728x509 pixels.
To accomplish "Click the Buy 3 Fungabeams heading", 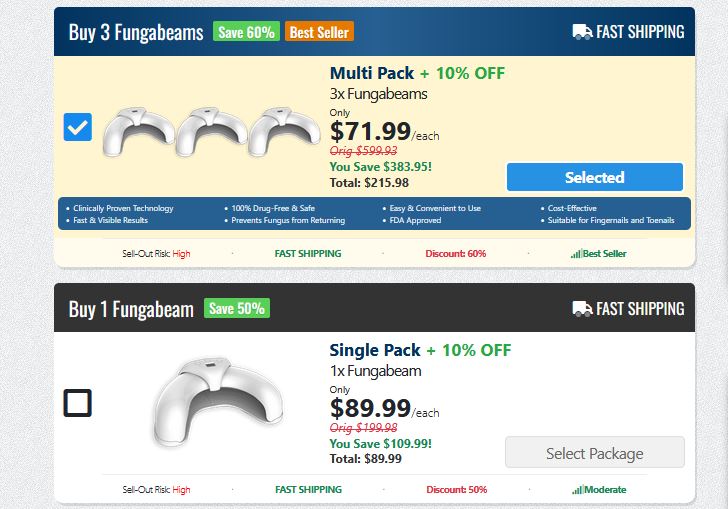I will pos(136,32).
